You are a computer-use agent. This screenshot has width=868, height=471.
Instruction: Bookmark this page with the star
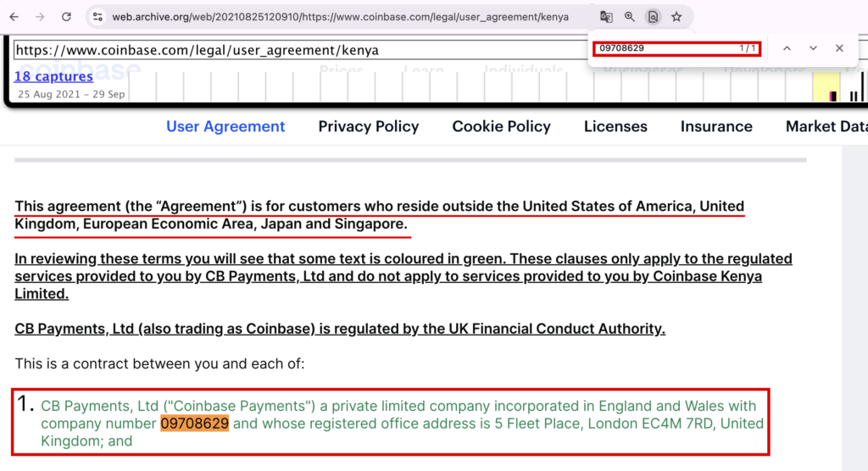[676, 17]
